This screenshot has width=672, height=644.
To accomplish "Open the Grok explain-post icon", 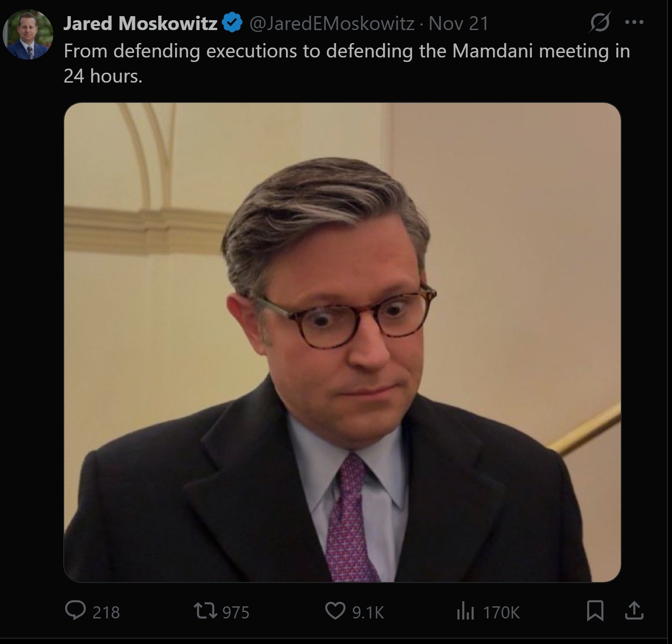I will click(x=600, y=22).
